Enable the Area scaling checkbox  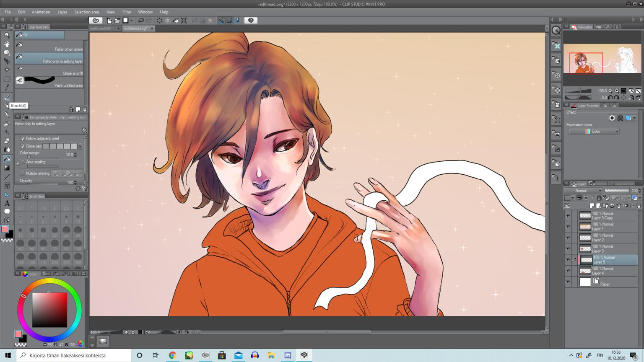[x=23, y=162]
